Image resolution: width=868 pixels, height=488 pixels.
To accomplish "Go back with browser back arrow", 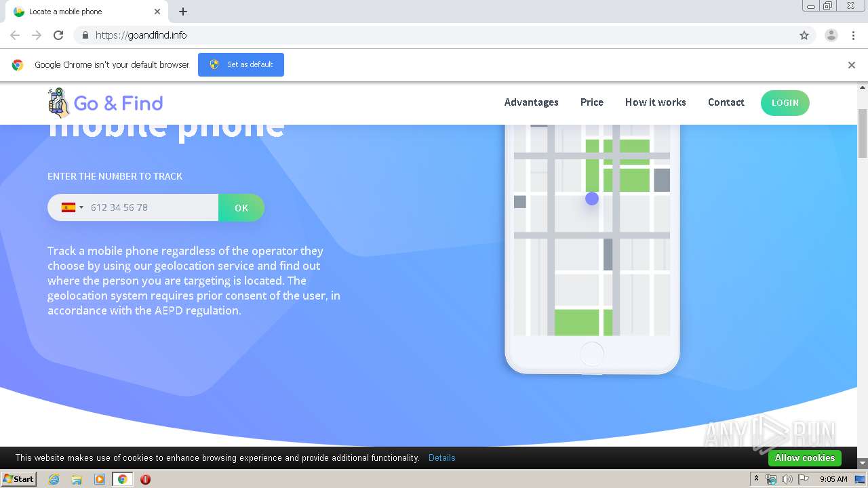I will pos(15,35).
